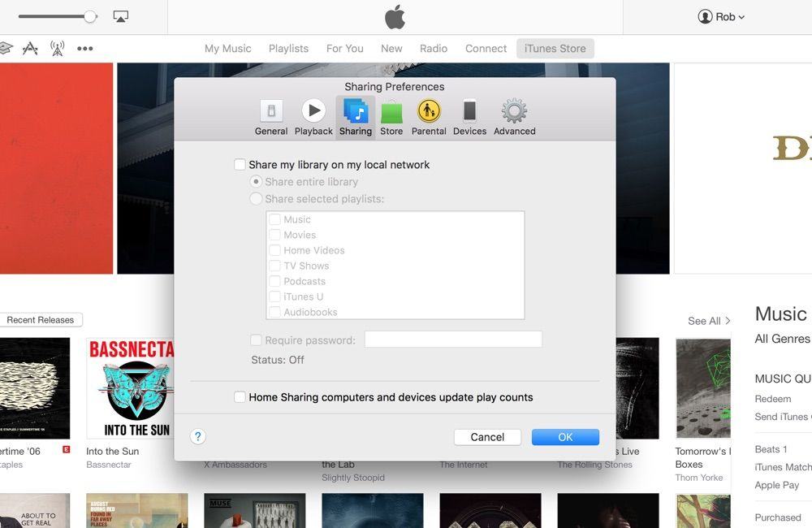Enable Share my library on local network
The width and height of the screenshot is (812, 528).
pyautogui.click(x=240, y=165)
